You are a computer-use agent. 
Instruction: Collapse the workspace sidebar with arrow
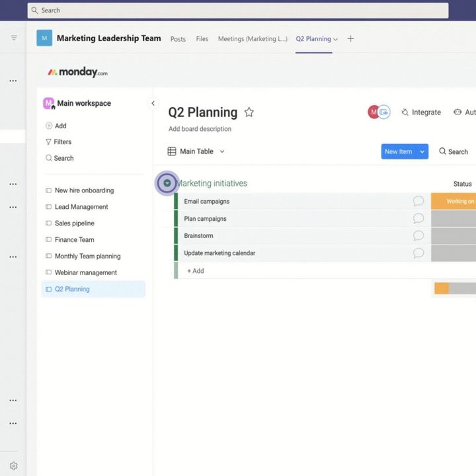pyautogui.click(x=153, y=103)
